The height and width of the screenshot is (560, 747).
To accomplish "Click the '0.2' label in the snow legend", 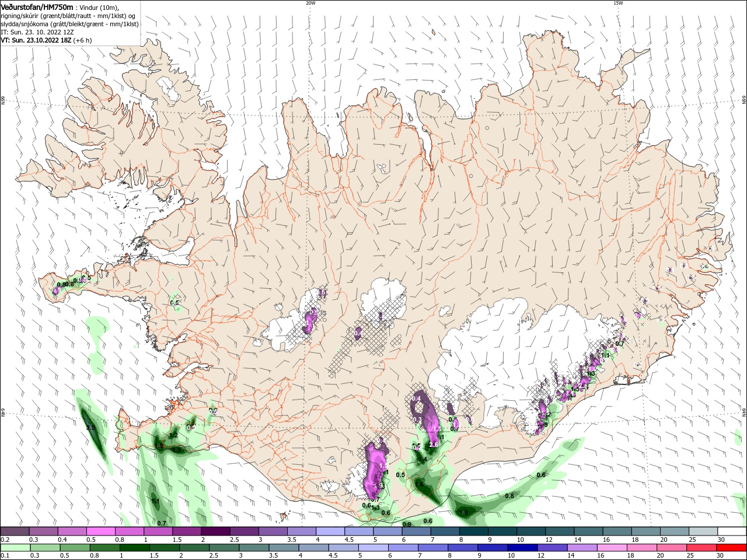I will pos(5,540).
